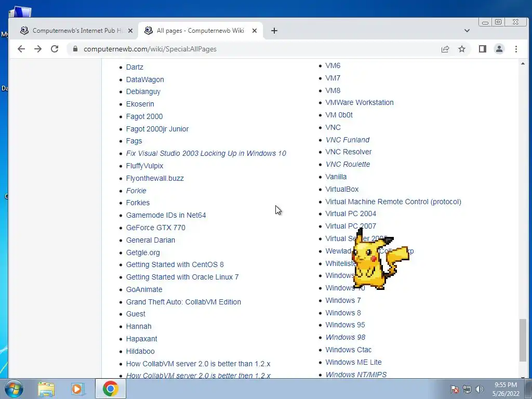The height and width of the screenshot is (399, 532).
Task: Expand the tab search dropdown
Action: [x=467, y=31]
